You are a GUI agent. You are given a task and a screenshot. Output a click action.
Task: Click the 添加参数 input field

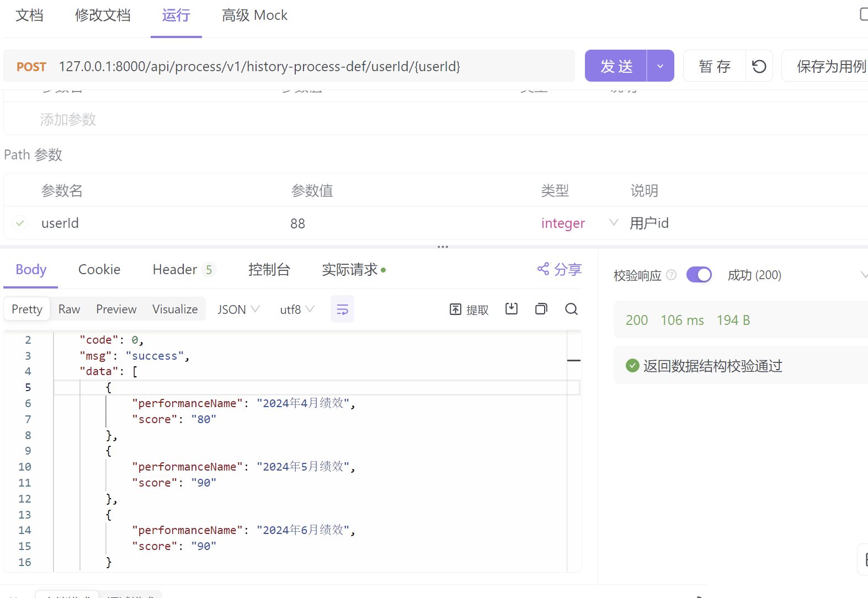tap(68, 119)
